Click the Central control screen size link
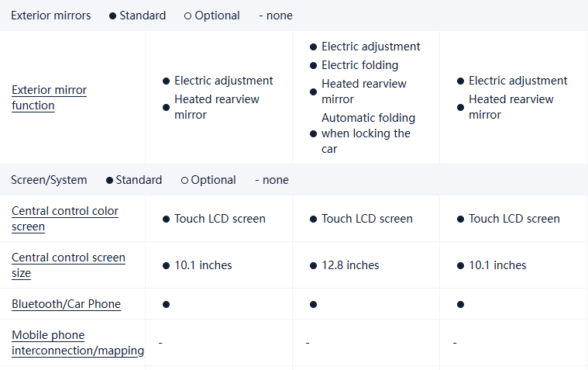588x370 pixels. coord(67,265)
